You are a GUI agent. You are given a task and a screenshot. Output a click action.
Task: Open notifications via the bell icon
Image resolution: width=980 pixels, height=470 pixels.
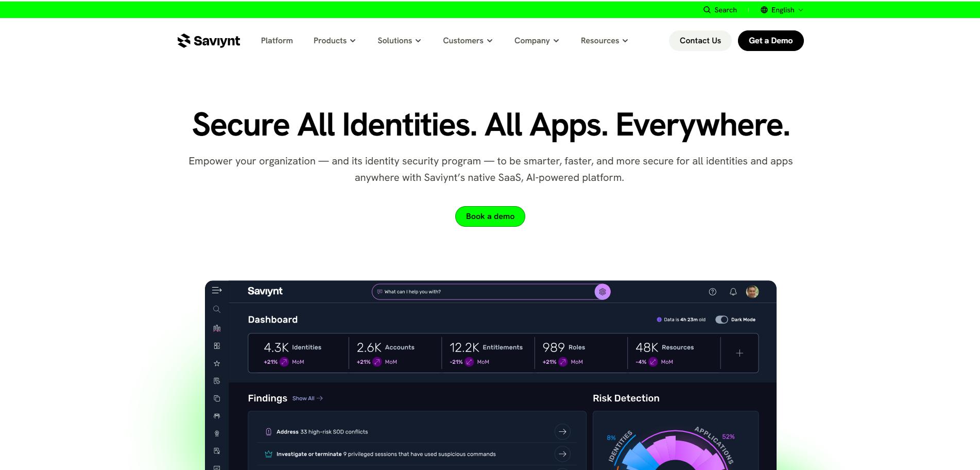click(x=732, y=292)
